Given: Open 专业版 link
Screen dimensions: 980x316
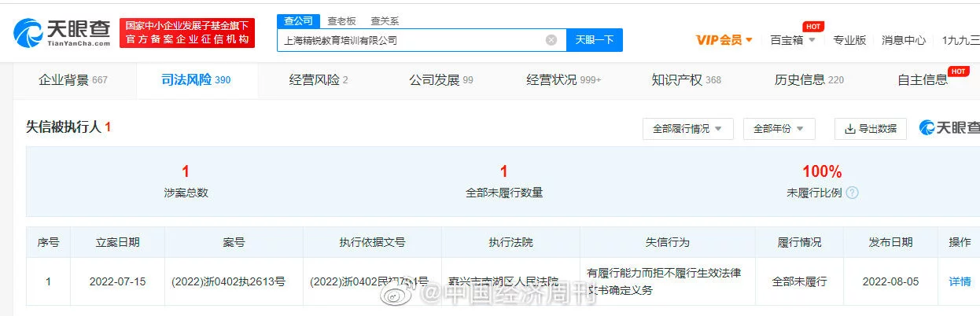Looking at the screenshot, I should [849, 40].
